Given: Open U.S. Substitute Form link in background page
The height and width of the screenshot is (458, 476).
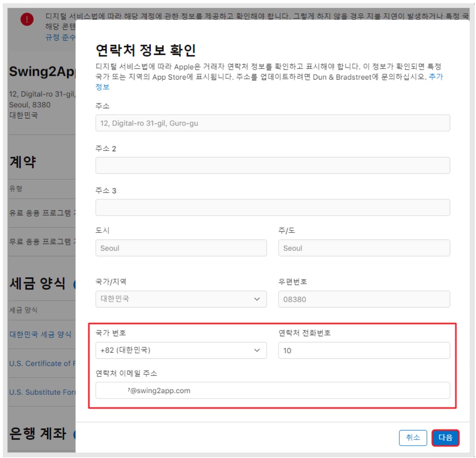Looking at the screenshot, I should click(x=42, y=392).
